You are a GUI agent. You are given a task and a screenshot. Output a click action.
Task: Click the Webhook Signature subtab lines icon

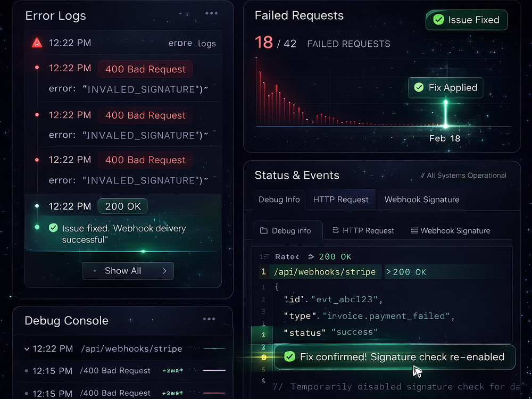coord(414,231)
